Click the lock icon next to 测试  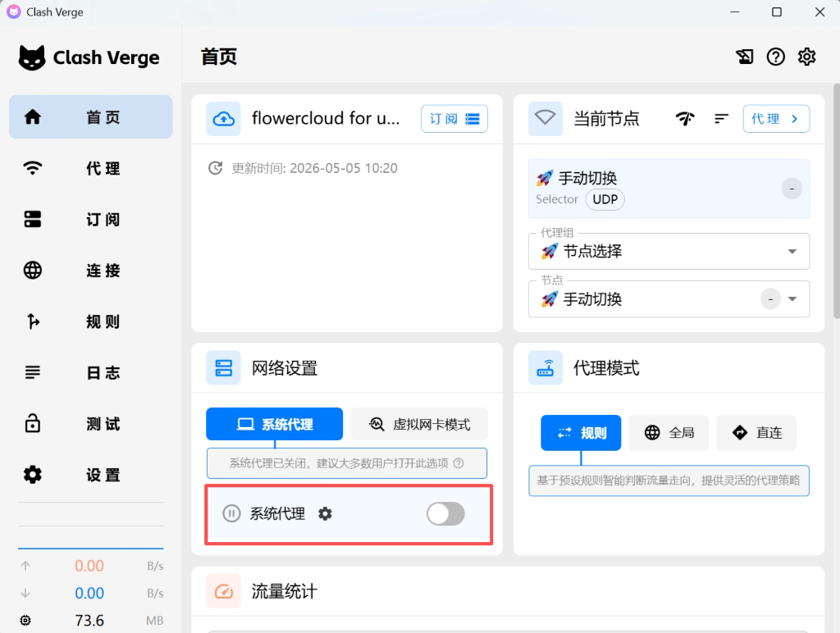(33, 423)
